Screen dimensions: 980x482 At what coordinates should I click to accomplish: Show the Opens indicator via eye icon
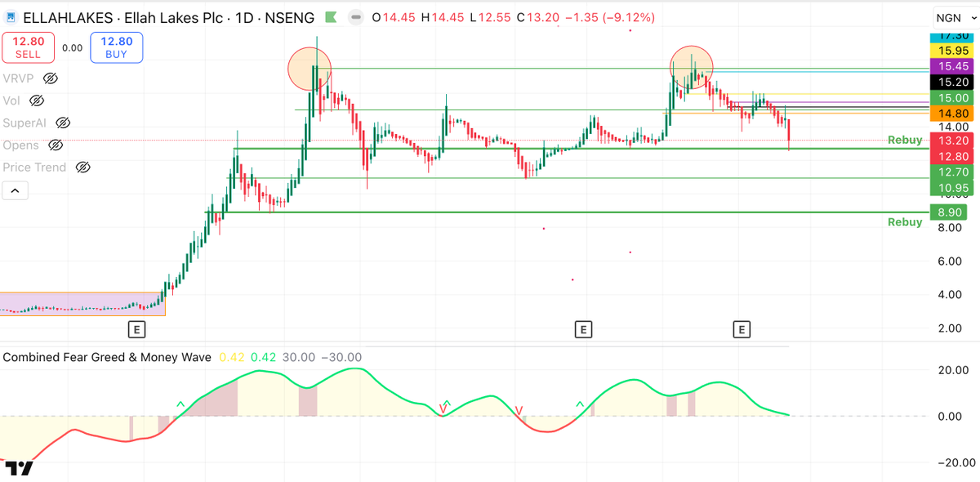point(55,145)
